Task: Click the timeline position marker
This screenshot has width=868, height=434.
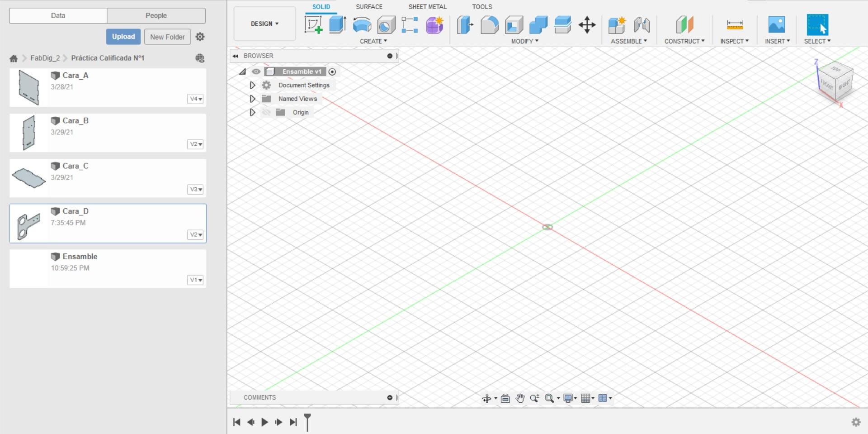Action: click(307, 422)
